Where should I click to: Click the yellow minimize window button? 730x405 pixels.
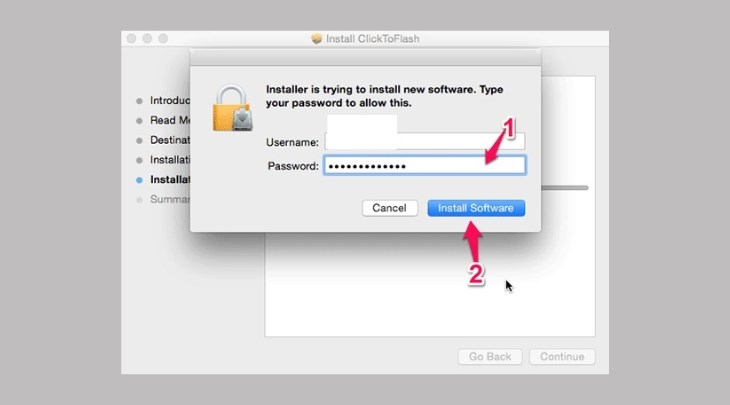point(147,39)
